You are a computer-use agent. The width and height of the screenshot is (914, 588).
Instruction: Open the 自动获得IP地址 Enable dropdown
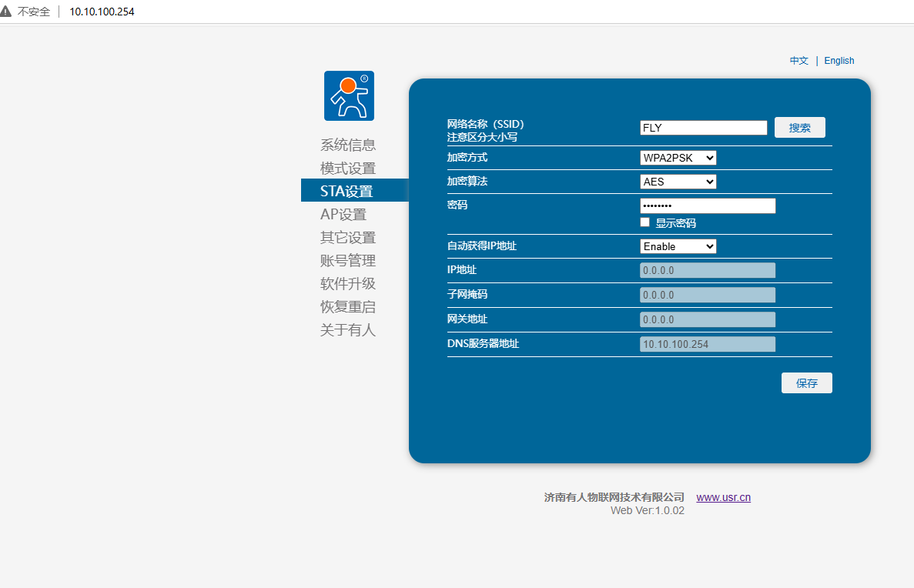(678, 246)
